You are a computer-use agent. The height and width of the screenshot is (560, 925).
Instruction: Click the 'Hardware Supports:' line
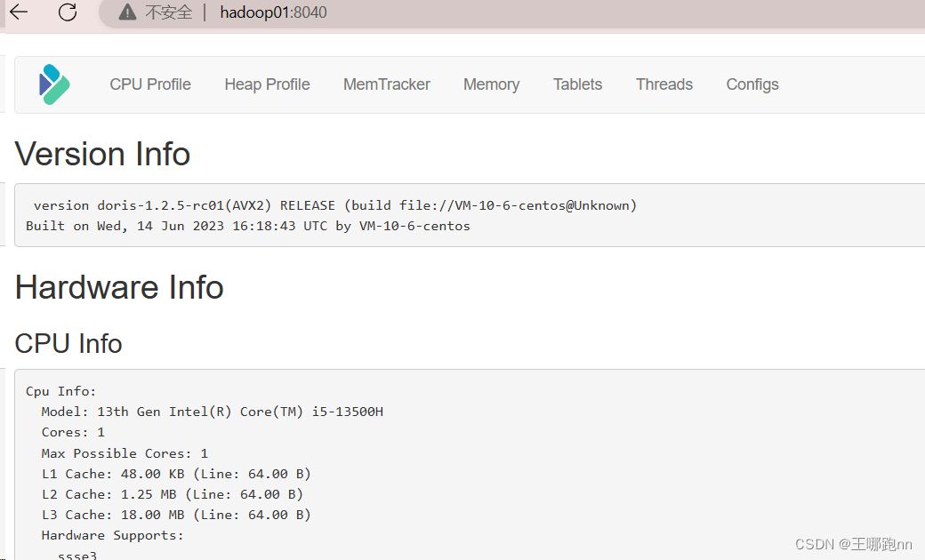coord(113,535)
